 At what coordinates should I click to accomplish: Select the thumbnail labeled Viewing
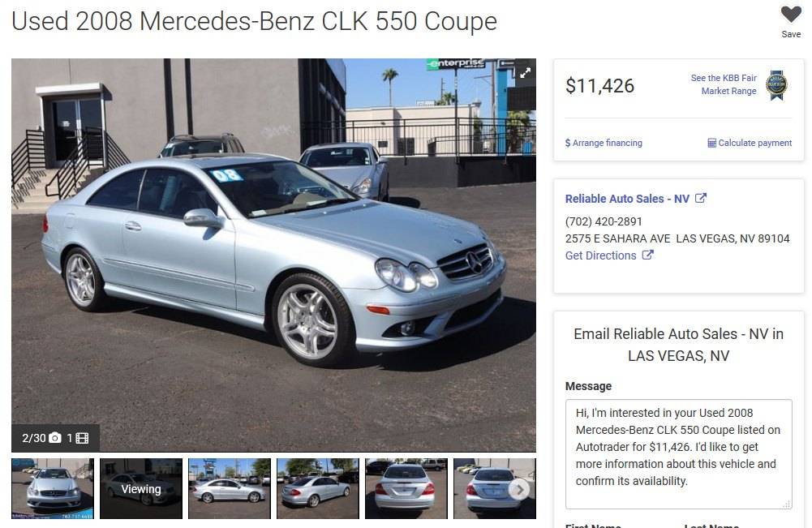point(141,488)
